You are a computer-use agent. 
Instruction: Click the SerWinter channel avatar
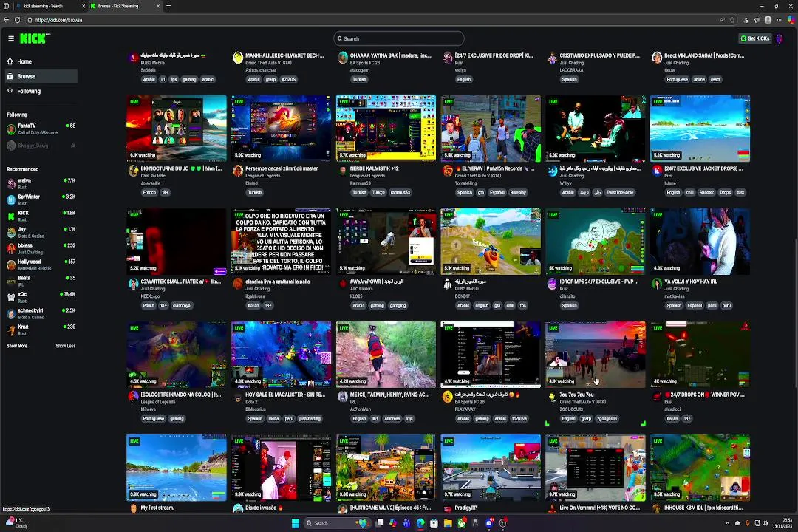click(11, 199)
